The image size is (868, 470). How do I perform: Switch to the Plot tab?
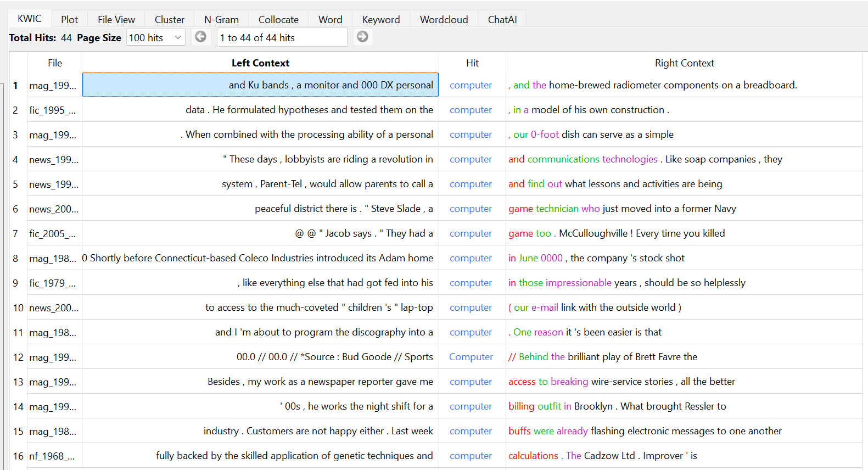69,19
